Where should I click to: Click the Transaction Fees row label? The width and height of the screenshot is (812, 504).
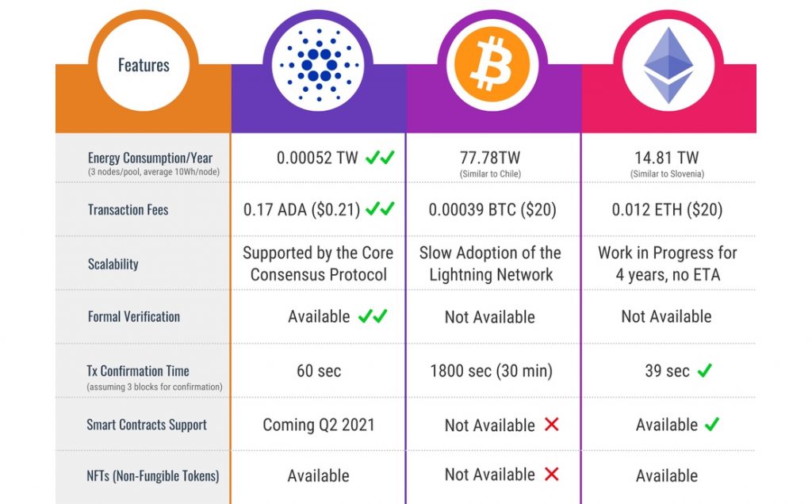tap(128, 210)
